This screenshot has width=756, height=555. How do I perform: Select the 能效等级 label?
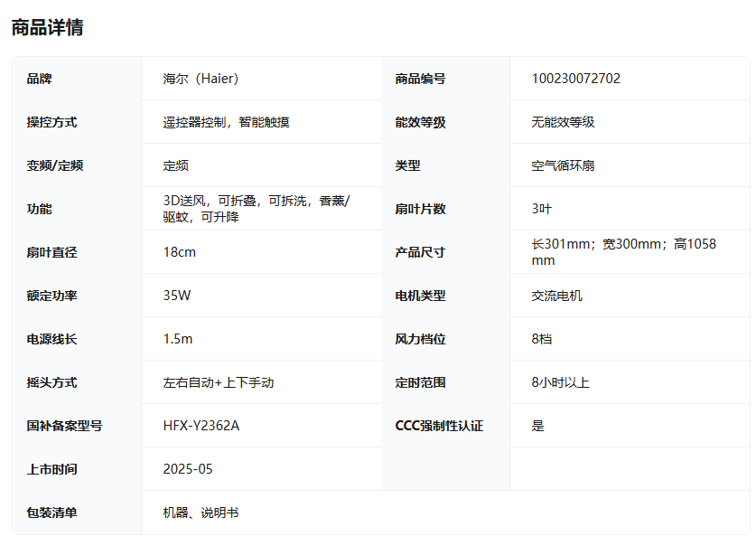pyautogui.click(x=420, y=122)
